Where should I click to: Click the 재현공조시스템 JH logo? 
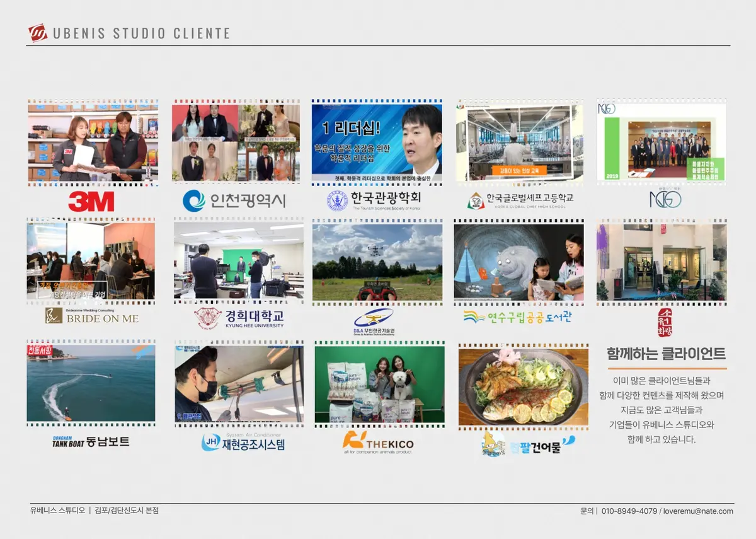tap(243, 443)
